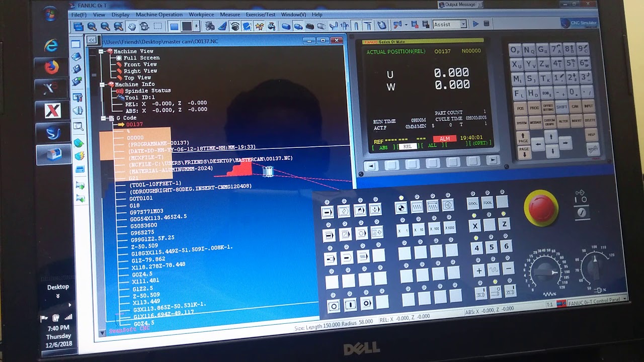Viewport: 644px width, 362px height.
Task: Open the Exercise/Test menu
Action: [261, 15]
